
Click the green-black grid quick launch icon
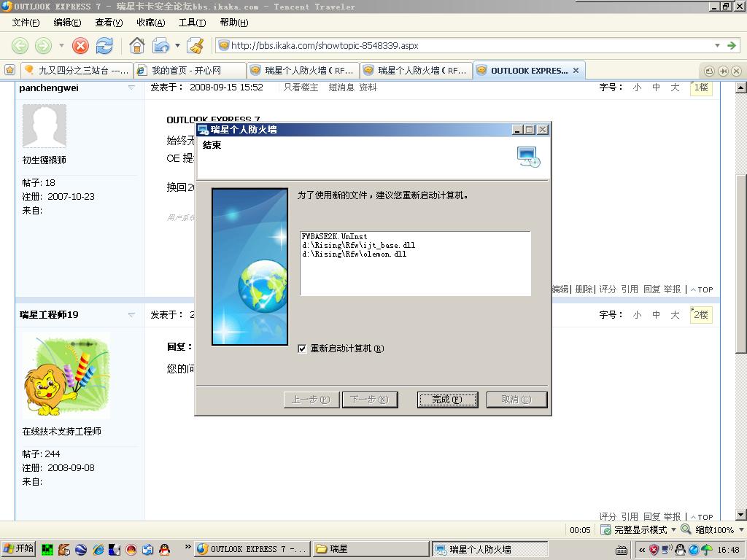47,550
